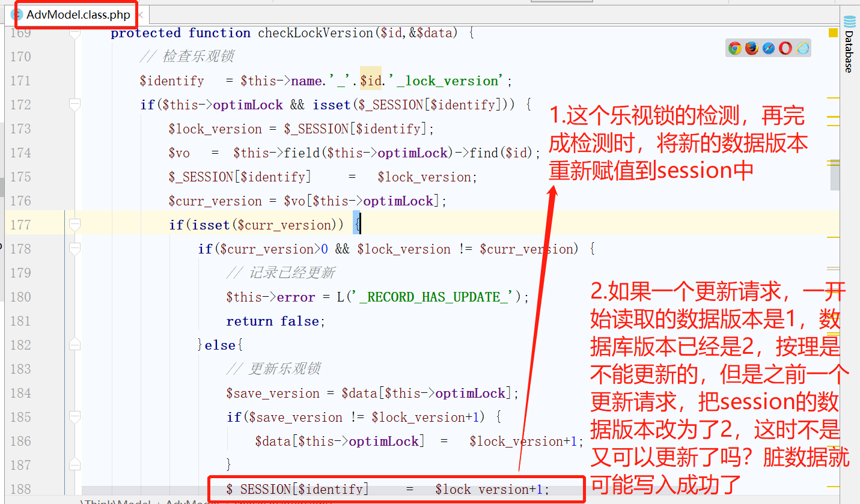Viewport: 860px width, 504px height.
Task: Click the 'protected' keyword on line 169
Action: 145,33
